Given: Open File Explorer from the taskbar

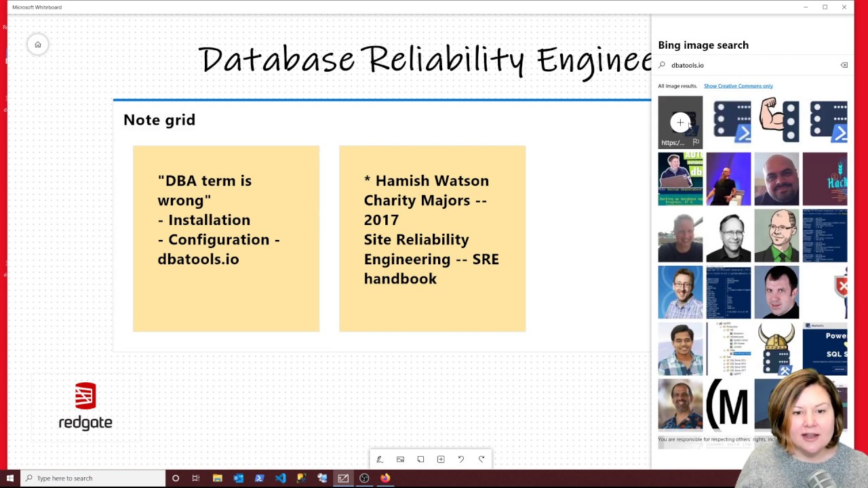Looking at the screenshot, I should coord(218,478).
